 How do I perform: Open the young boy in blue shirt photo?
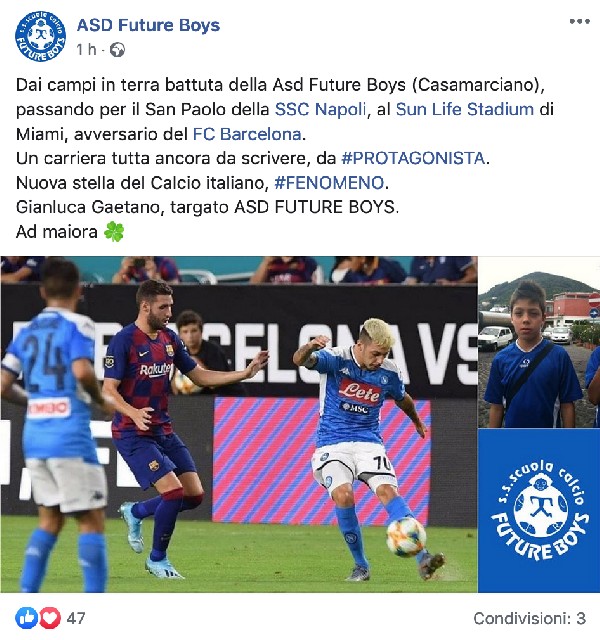[539, 342]
